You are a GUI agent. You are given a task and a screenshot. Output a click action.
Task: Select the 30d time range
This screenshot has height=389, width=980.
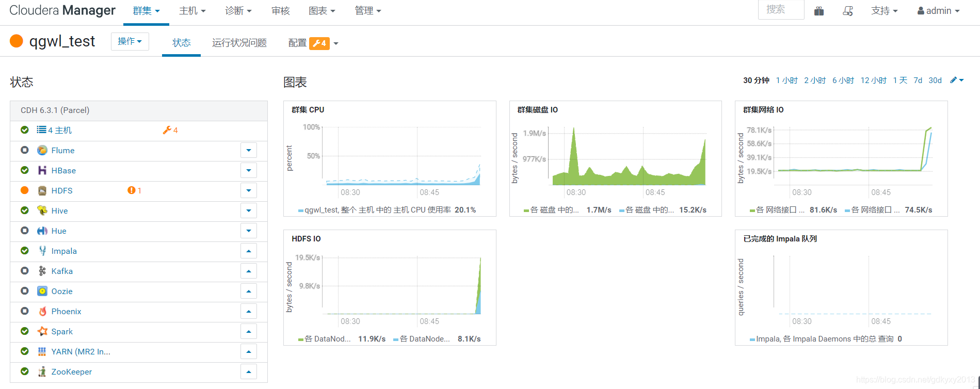pyautogui.click(x=935, y=80)
